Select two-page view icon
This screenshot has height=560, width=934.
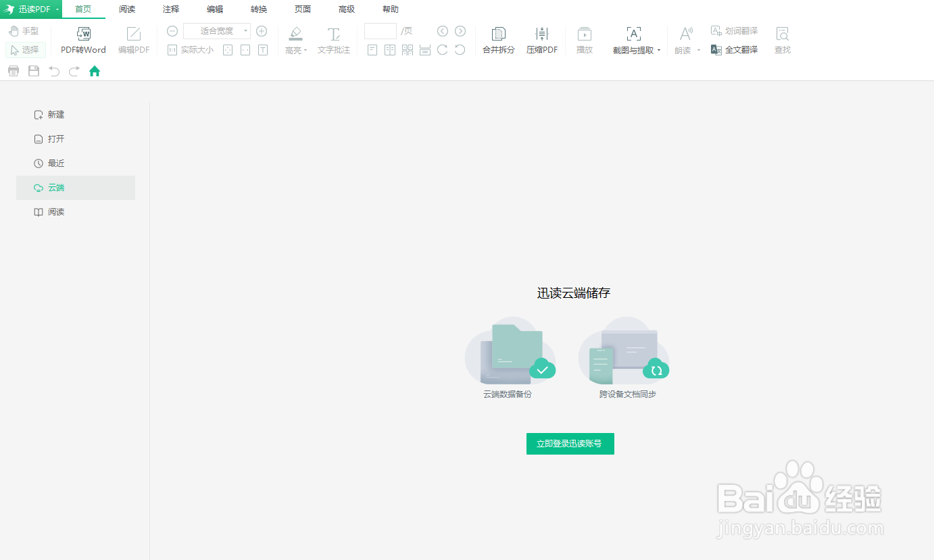(x=390, y=50)
